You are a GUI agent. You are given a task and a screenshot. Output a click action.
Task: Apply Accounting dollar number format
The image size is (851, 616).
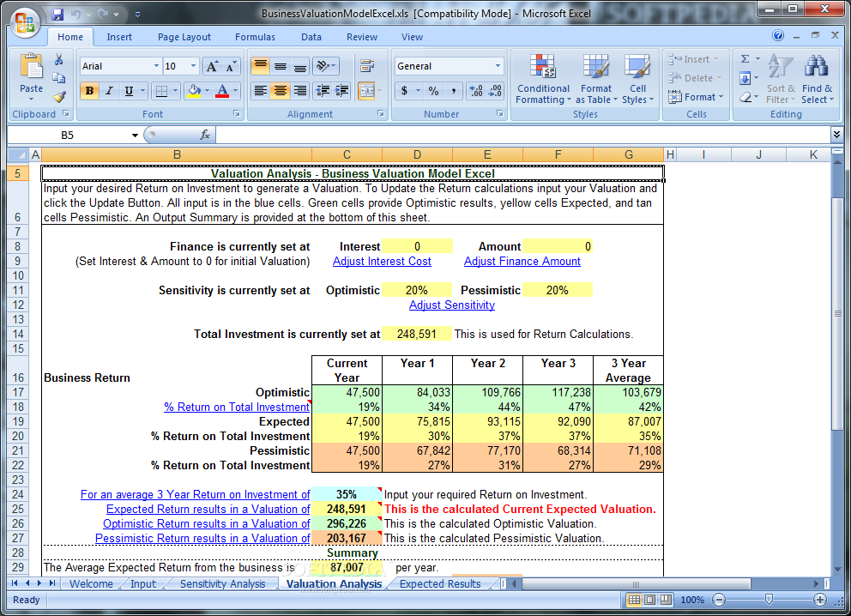[x=404, y=91]
